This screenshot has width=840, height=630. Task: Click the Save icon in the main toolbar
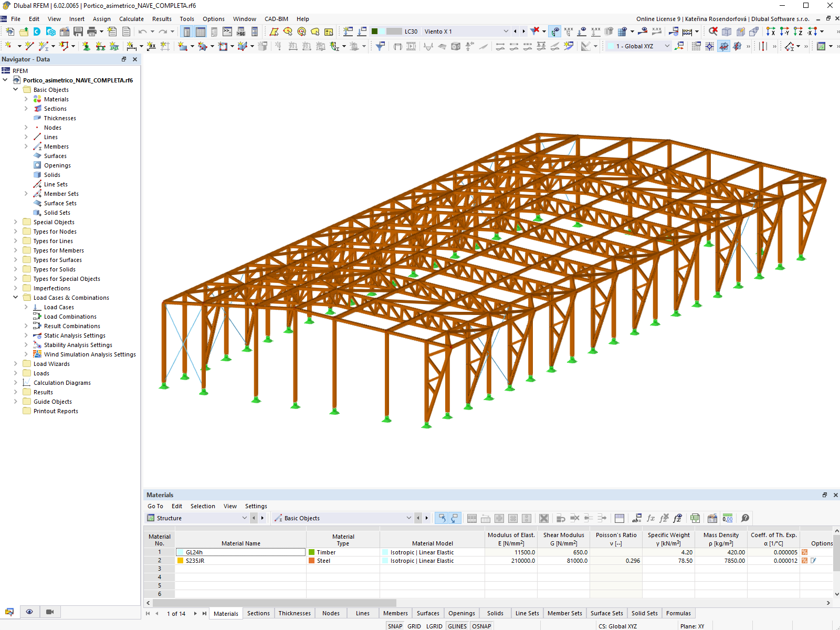coord(79,31)
